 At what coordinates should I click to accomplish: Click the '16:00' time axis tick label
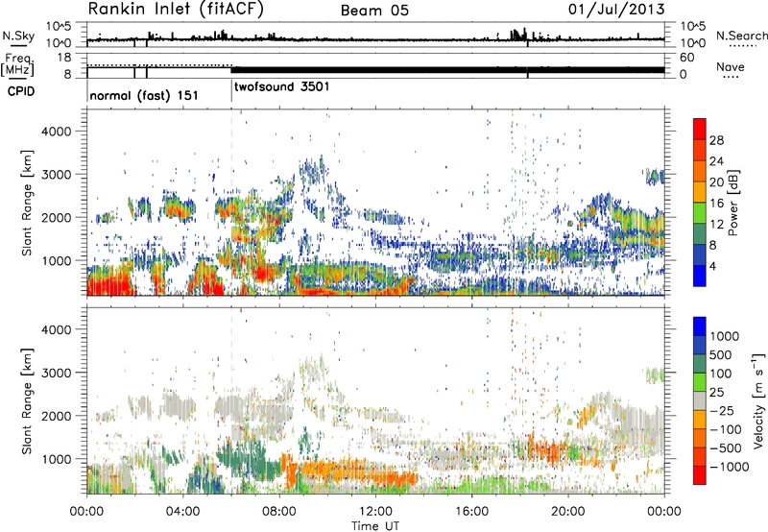pyautogui.click(x=471, y=512)
